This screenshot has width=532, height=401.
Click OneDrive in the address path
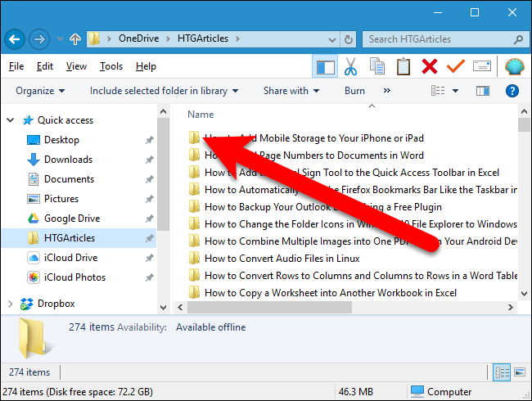[x=139, y=38]
